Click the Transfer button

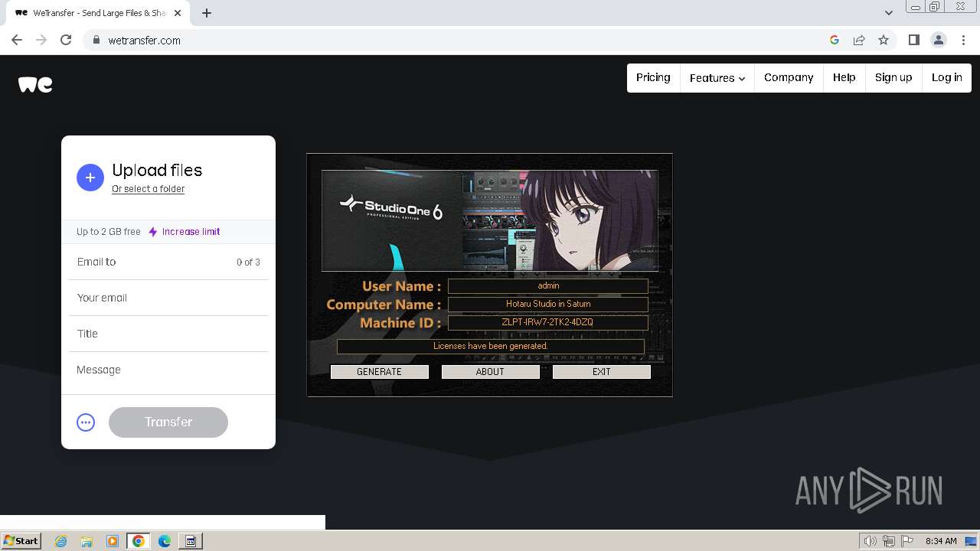coord(168,422)
